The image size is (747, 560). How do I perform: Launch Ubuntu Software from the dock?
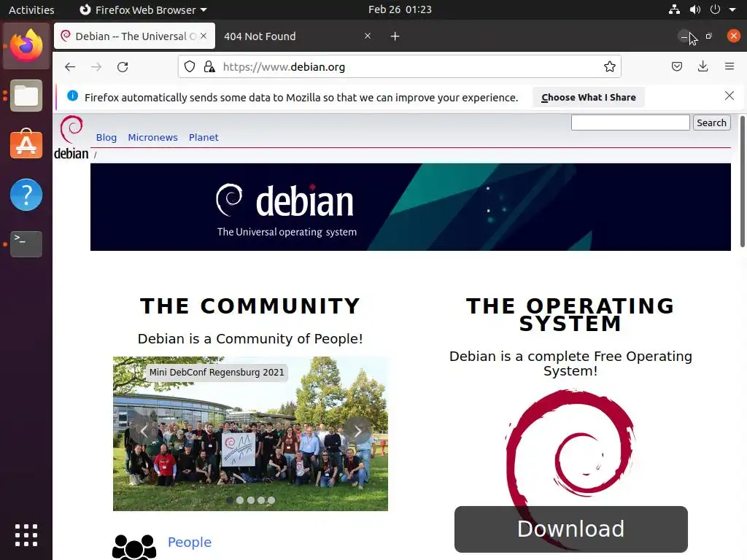click(26, 144)
